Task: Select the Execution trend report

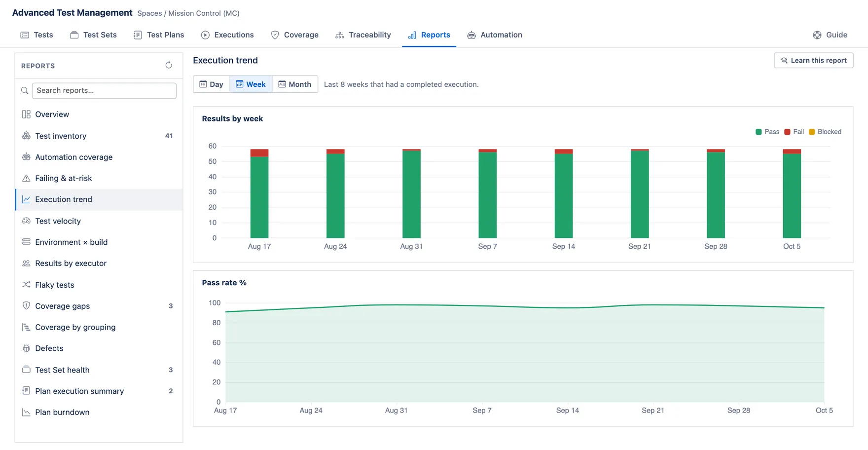Action: (x=99, y=199)
